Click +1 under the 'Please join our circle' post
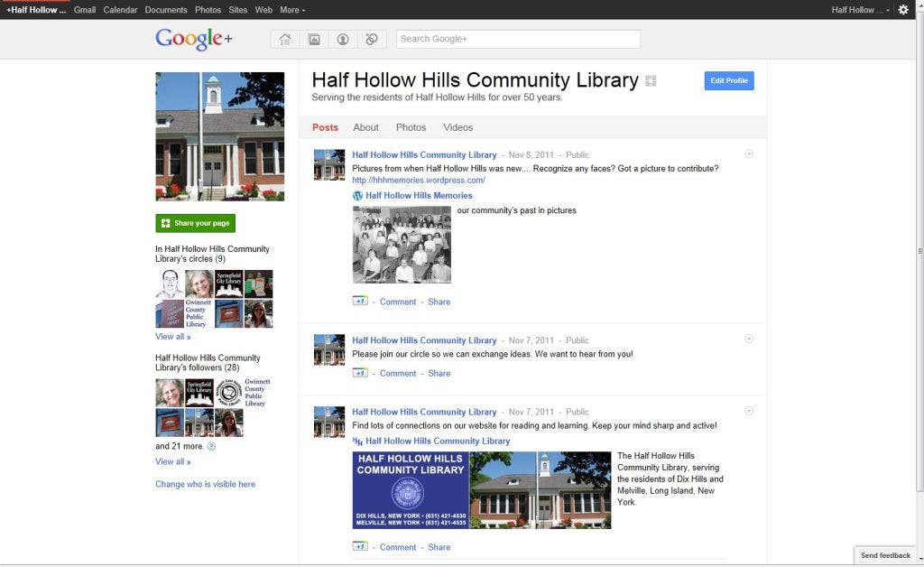This screenshot has width=924, height=567. [360, 373]
